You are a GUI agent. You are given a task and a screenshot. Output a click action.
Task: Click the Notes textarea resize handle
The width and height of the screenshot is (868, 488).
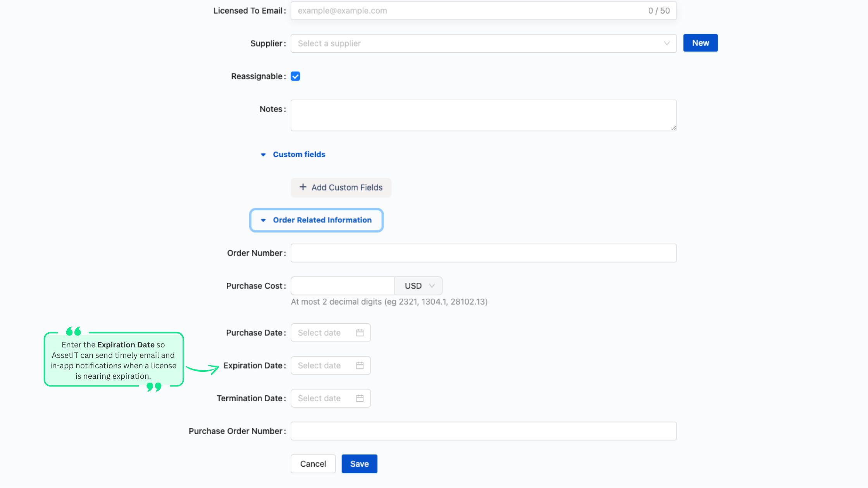click(673, 128)
